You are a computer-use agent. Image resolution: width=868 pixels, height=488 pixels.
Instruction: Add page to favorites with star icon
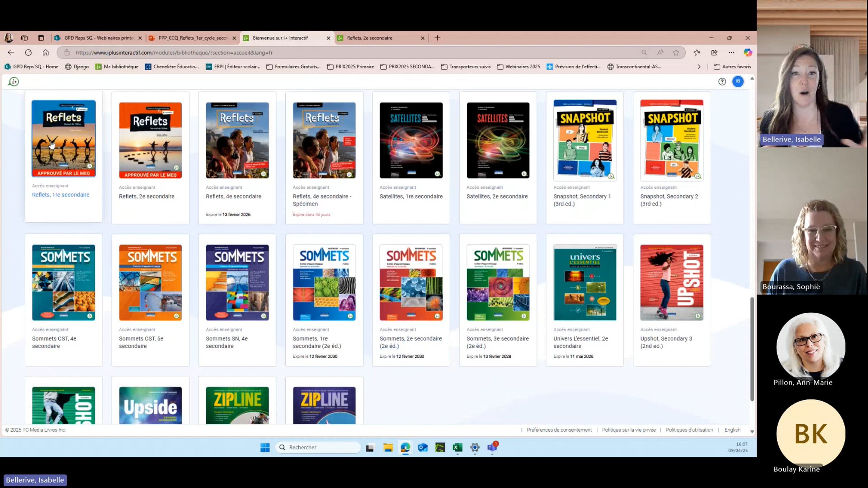(x=676, y=52)
